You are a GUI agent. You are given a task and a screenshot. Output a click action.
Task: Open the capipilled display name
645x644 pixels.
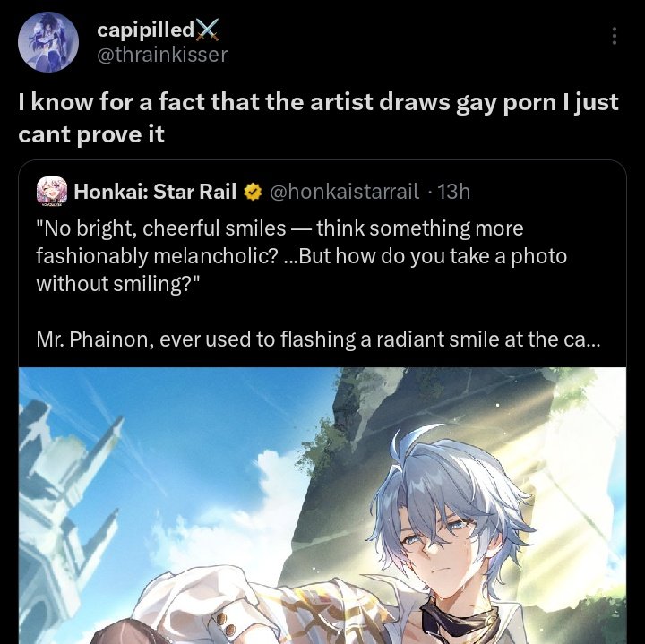(146, 30)
